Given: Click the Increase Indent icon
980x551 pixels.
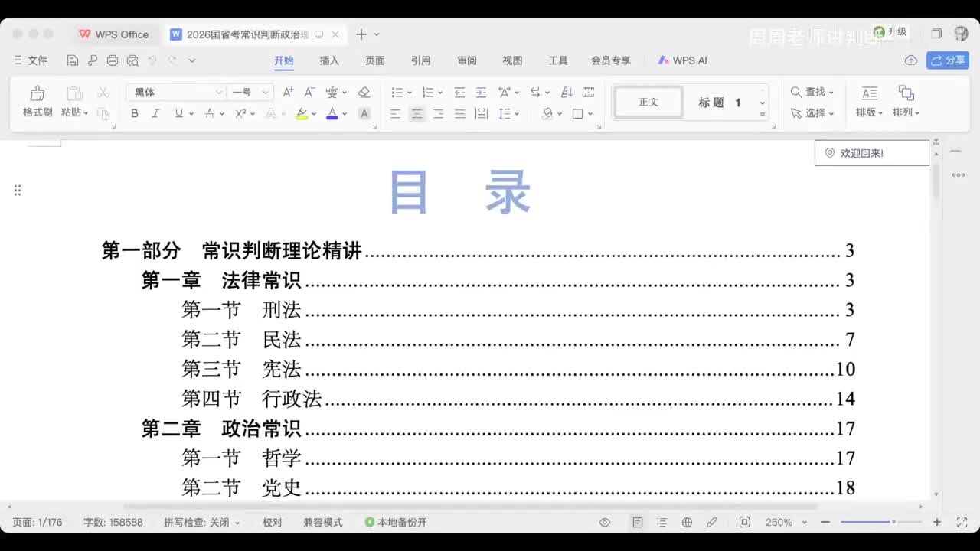Looking at the screenshot, I should 481,92.
